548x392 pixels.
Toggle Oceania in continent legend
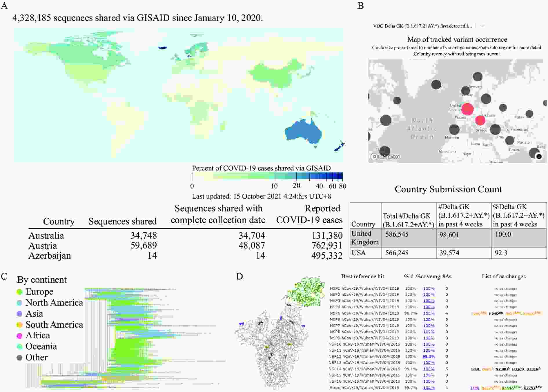point(41,346)
